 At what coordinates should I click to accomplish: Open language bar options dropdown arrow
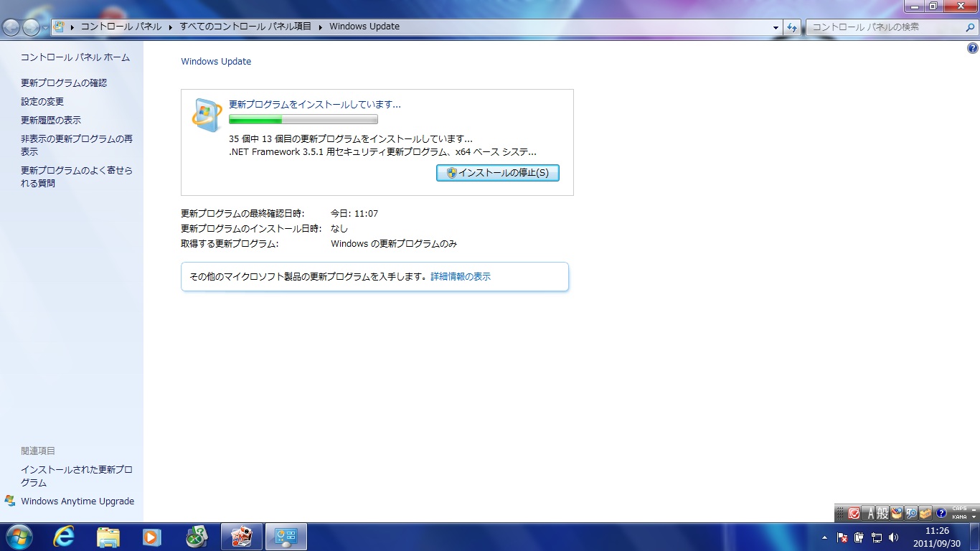pos(974,517)
